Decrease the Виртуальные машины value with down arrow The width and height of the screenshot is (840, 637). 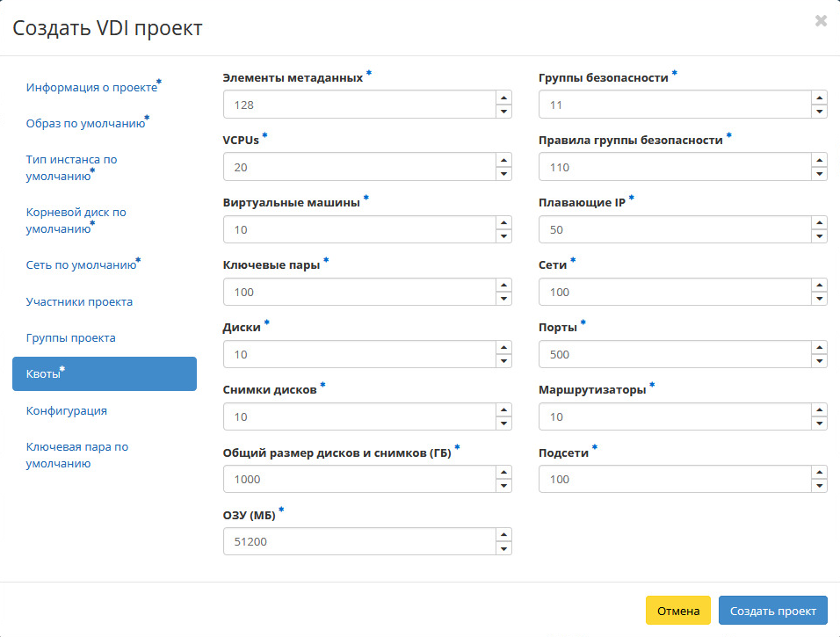click(x=503, y=236)
